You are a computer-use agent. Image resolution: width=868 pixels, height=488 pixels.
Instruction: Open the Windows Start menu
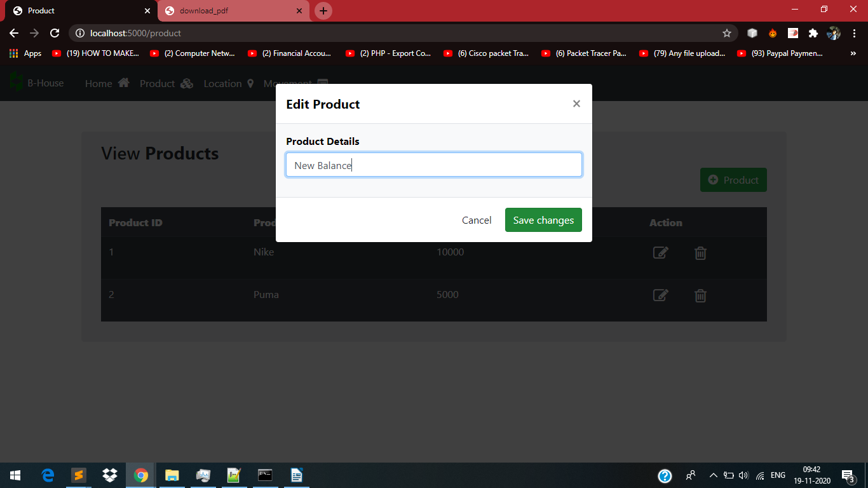click(x=15, y=475)
